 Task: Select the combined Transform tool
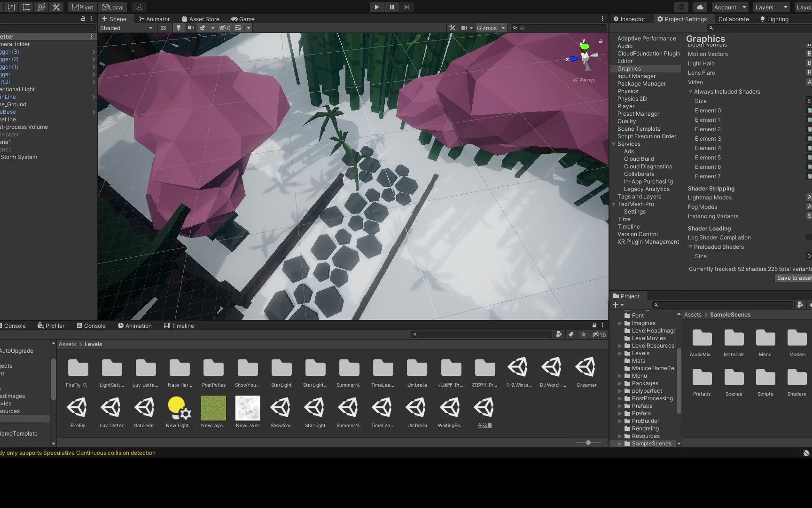click(41, 7)
